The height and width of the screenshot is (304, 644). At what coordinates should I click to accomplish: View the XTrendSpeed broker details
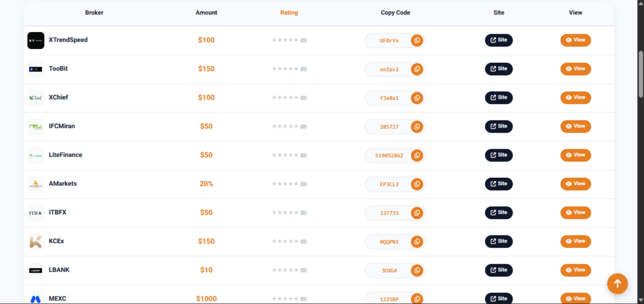575,40
